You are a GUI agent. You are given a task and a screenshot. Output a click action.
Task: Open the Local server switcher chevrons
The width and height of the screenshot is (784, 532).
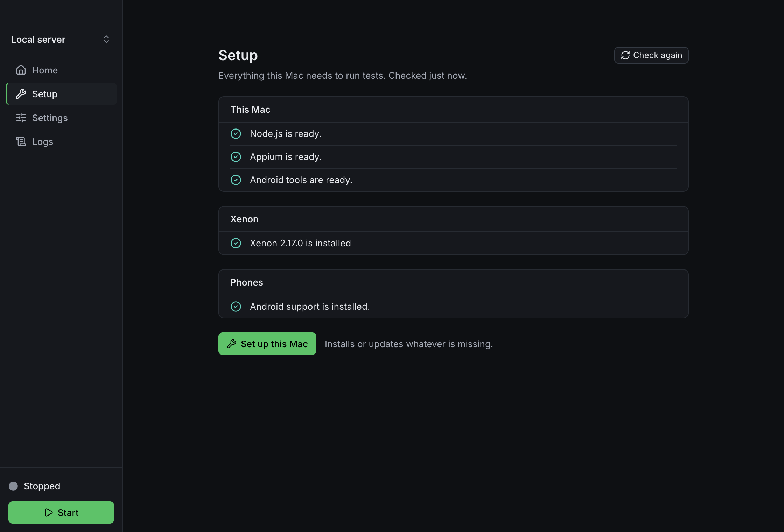(106, 39)
